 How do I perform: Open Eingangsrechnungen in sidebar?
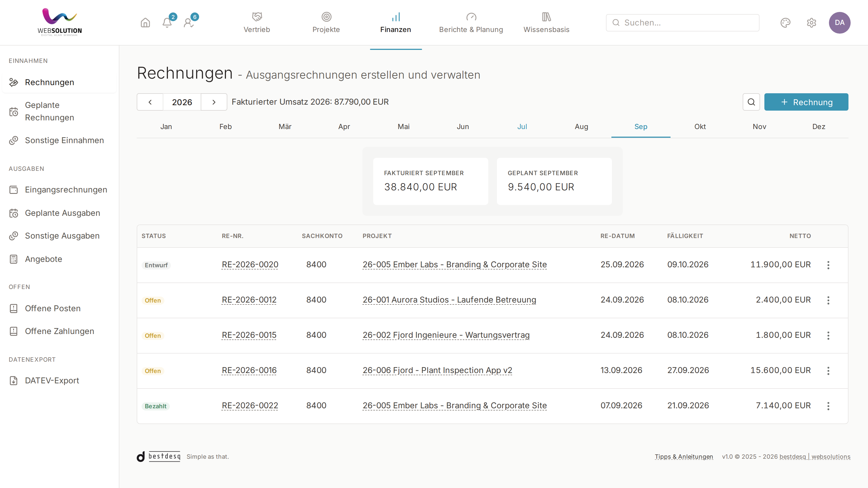point(59,190)
